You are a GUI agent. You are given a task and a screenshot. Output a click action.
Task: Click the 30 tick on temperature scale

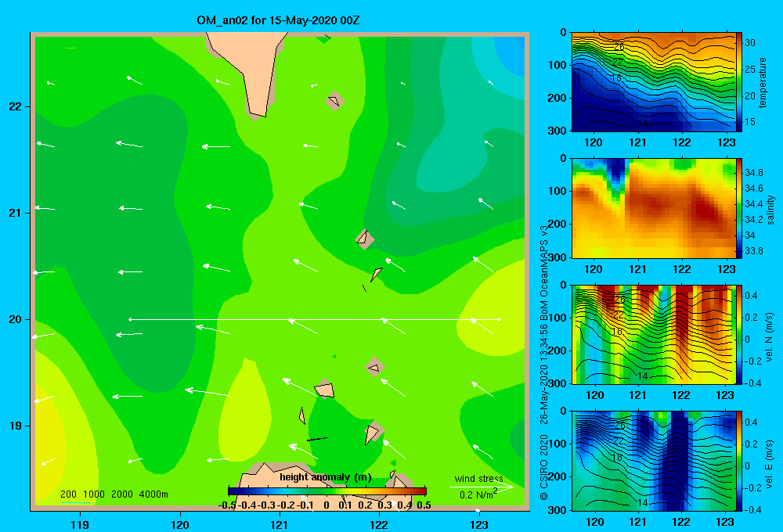pos(750,43)
